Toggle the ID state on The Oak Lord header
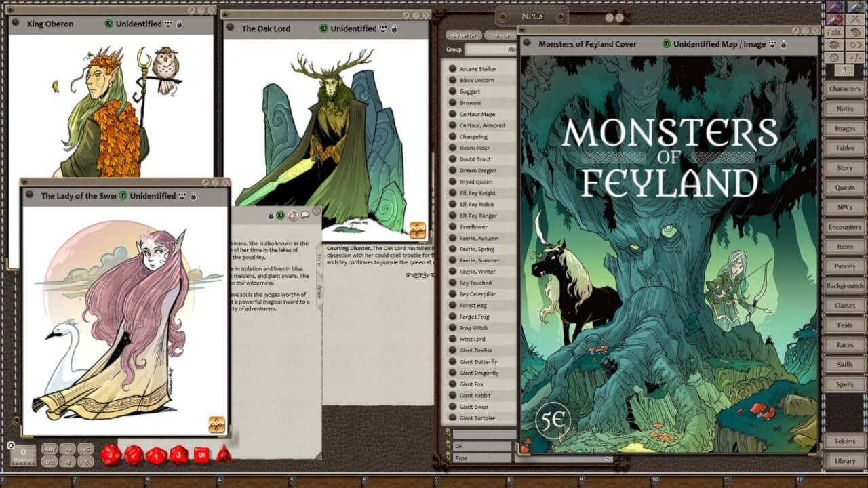Screen dimensions: 868x488 tap(324, 29)
